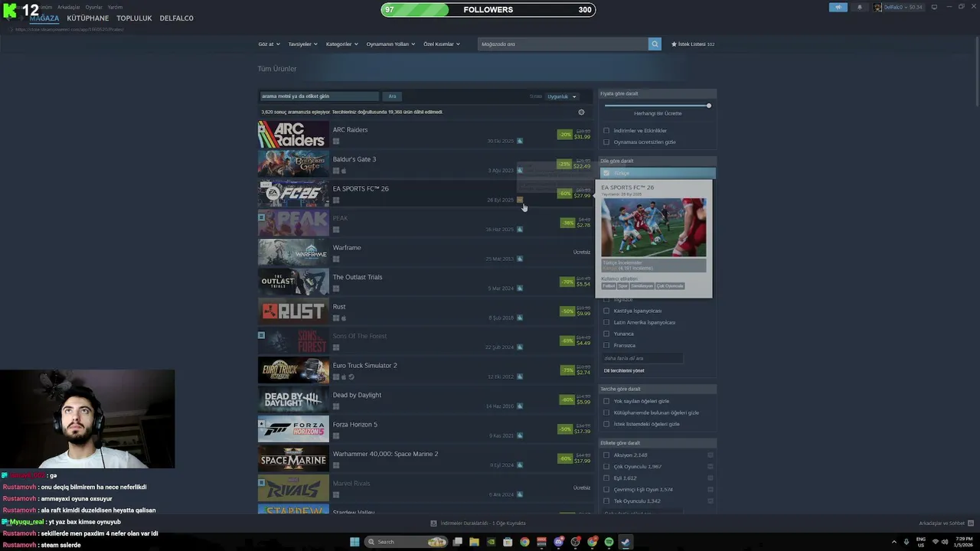Click the Windows Start button
Screen dimensions: 980x551
(354, 542)
